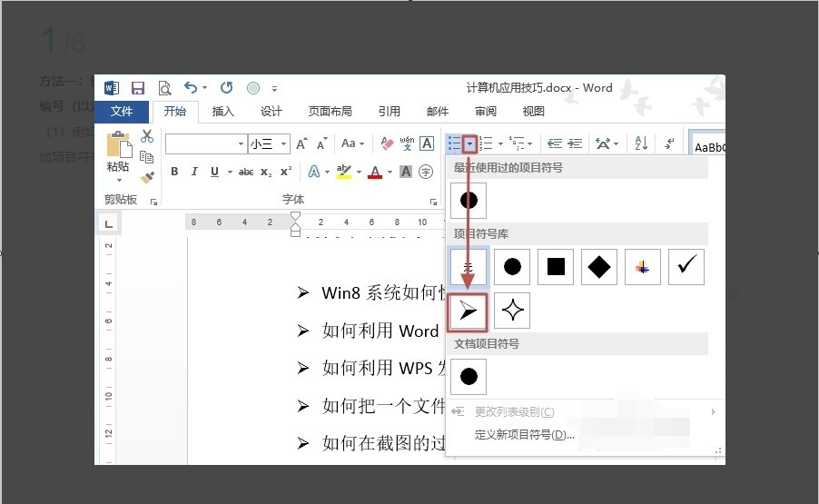Click 定义新项目符号 menu entry

click(525, 434)
